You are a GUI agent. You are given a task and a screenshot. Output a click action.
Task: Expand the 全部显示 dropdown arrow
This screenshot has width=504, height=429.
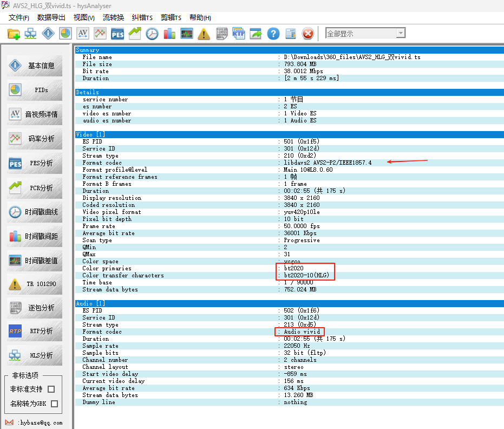pos(401,33)
